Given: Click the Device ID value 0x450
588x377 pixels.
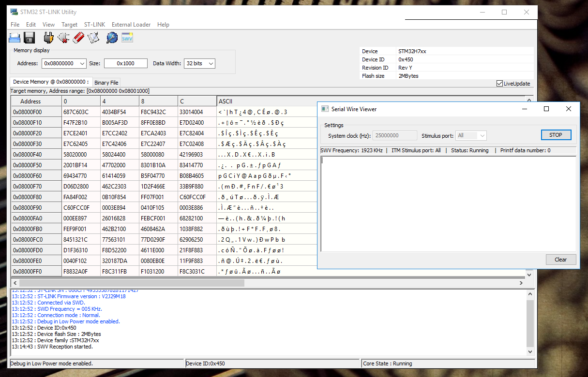Looking at the screenshot, I should pos(406,59).
